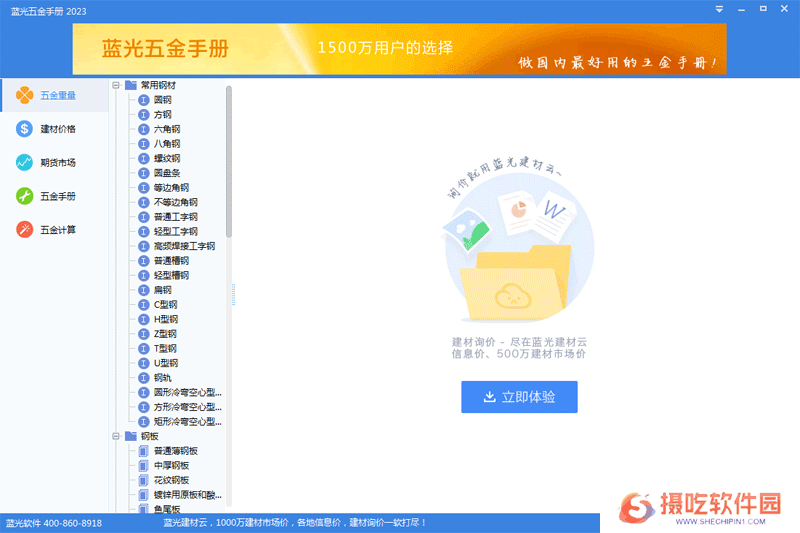The width and height of the screenshot is (800, 533).
Task: Click icon beside U型钢
Action: (144, 363)
